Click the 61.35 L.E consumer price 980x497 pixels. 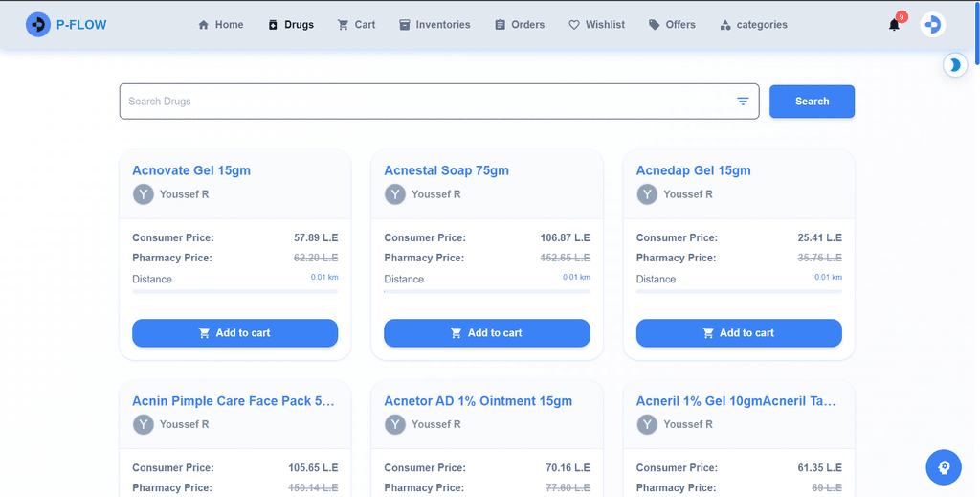(819, 467)
